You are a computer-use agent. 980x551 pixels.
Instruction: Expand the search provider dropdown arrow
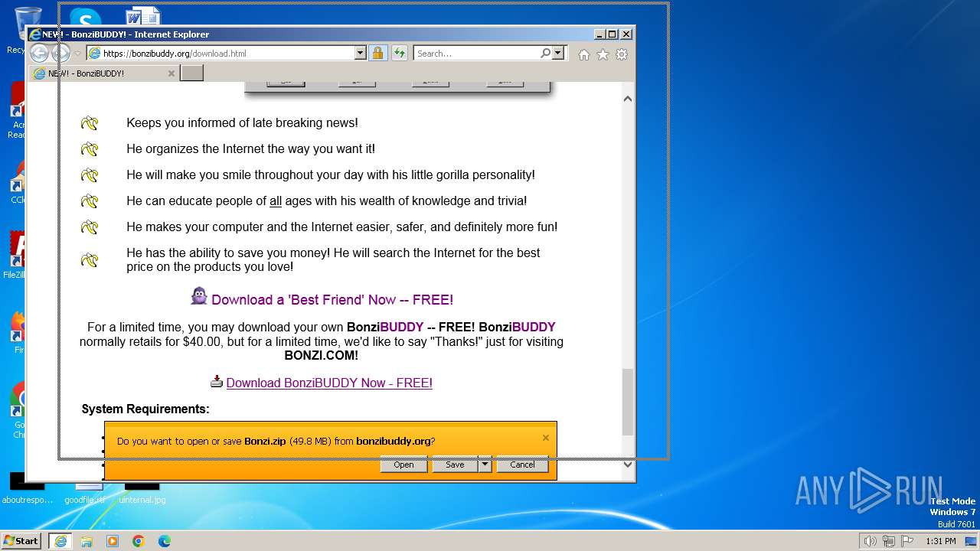click(x=558, y=53)
